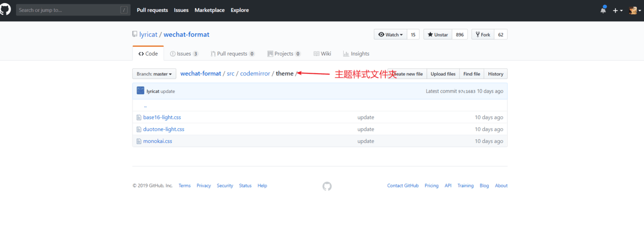Open the Privacy footer link
Screen dimensions: 644x226
(204, 185)
